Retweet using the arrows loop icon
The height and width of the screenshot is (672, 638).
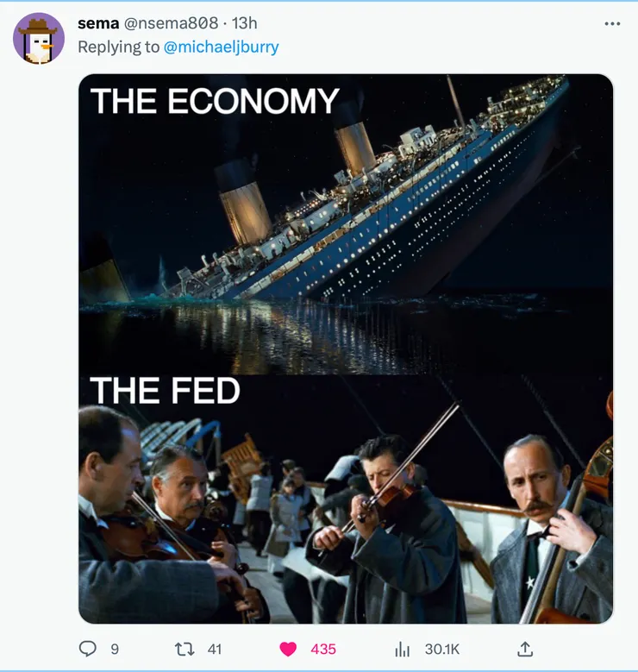point(185,649)
